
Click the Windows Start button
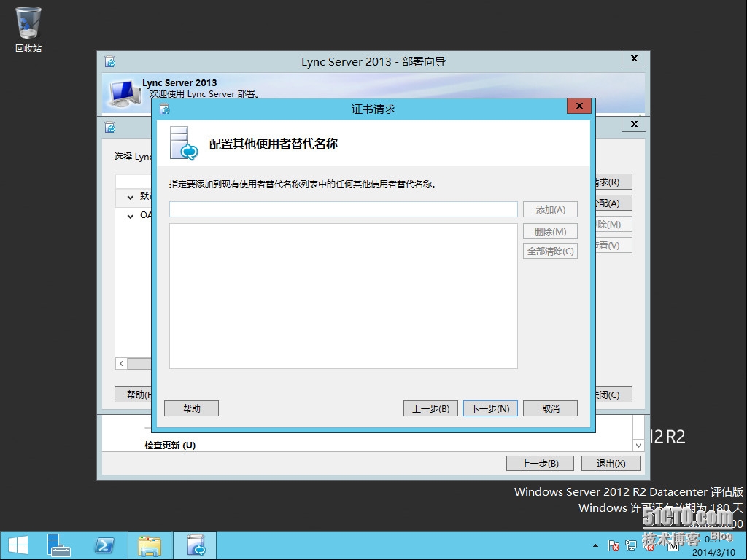(x=18, y=545)
